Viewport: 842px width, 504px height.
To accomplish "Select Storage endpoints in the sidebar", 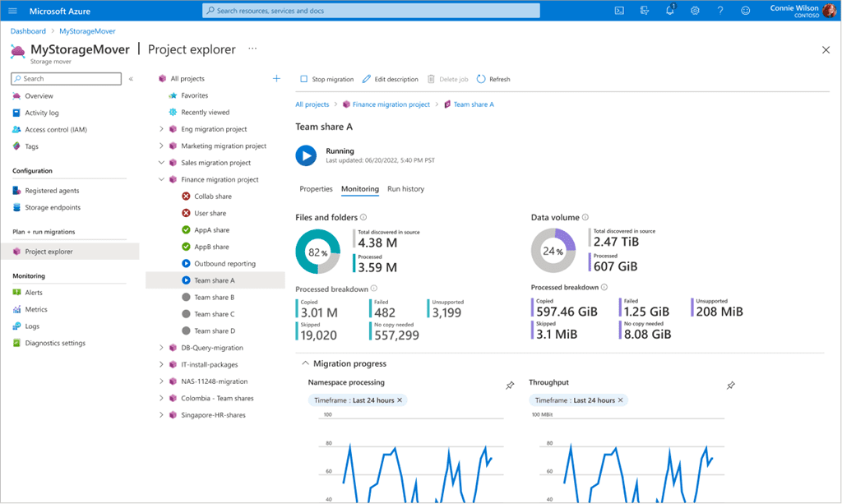I will pos(53,207).
